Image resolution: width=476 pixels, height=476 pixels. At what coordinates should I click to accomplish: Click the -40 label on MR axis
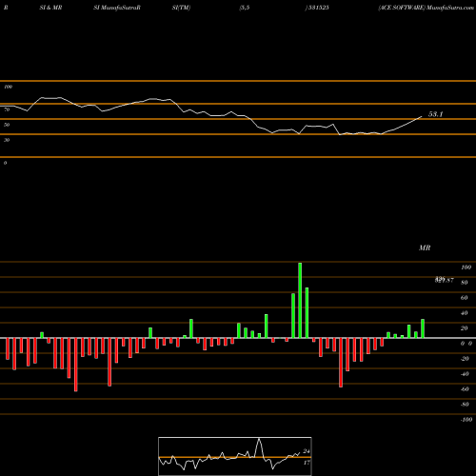click(465, 374)
